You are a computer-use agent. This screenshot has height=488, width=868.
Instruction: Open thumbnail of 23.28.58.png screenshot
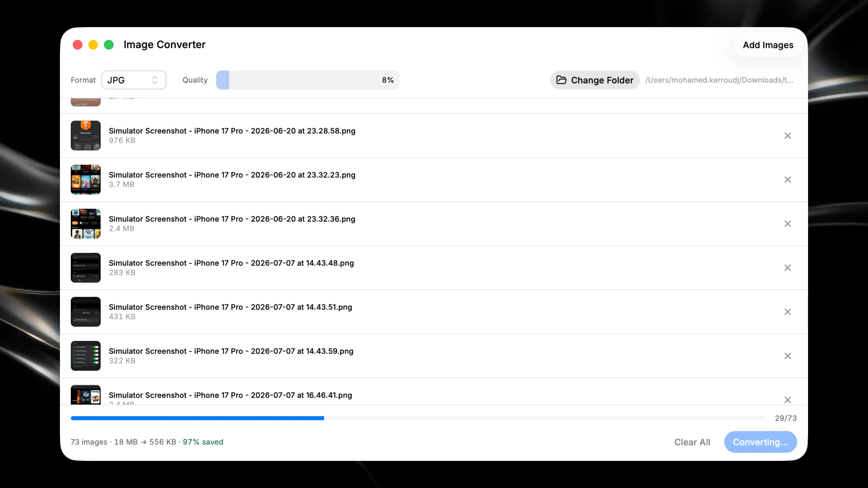pos(86,135)
